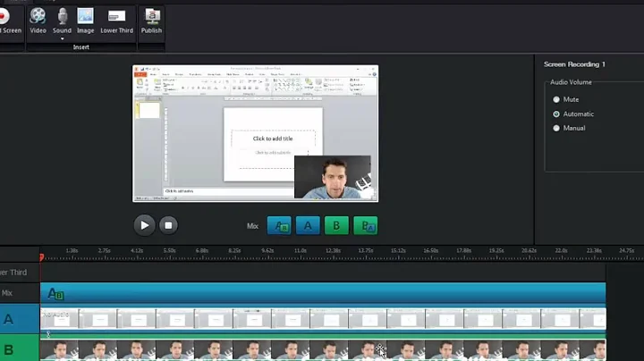Select the Manual audio volume option
The width and height of the screenshot is (644, 361).
click(556, 129)
